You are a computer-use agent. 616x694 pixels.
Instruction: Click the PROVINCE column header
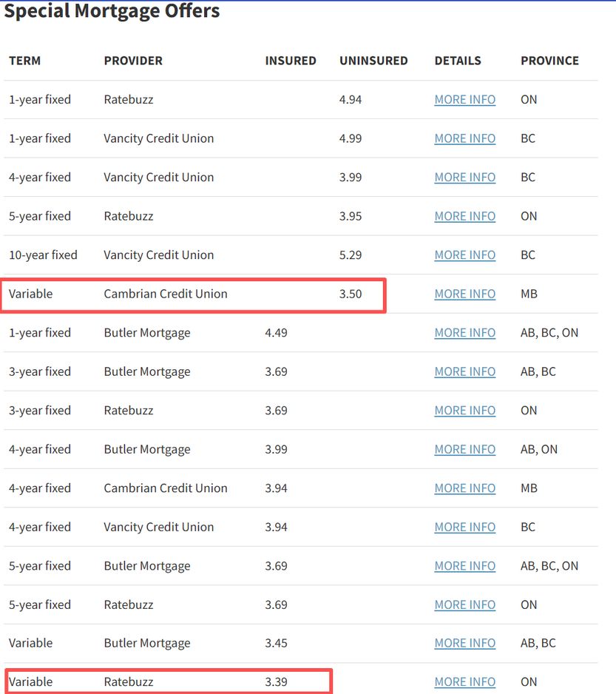click(x=549, y=61)
